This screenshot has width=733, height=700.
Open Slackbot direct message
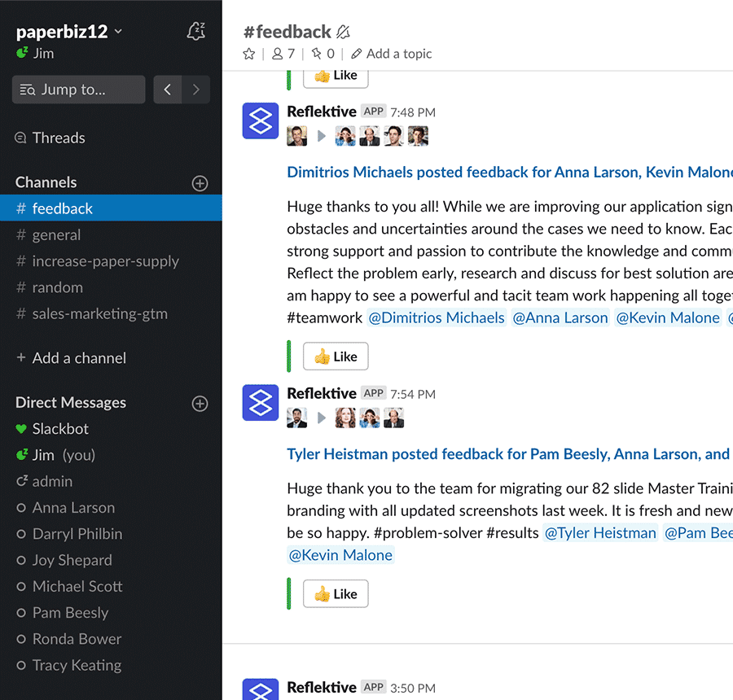[x=111, y=428]
